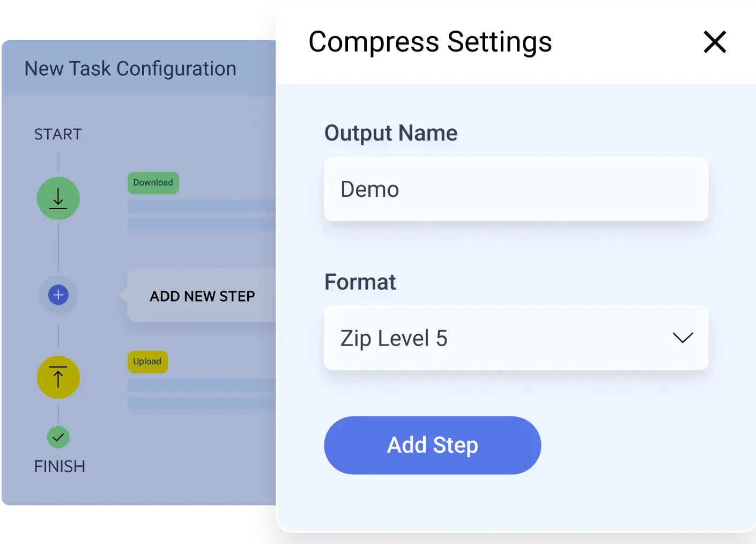This screenshot has width=756, height=544.
Task: Open the Zip Level 5 format dropdown
Action: pyautogui.click(x=516, y=338)
